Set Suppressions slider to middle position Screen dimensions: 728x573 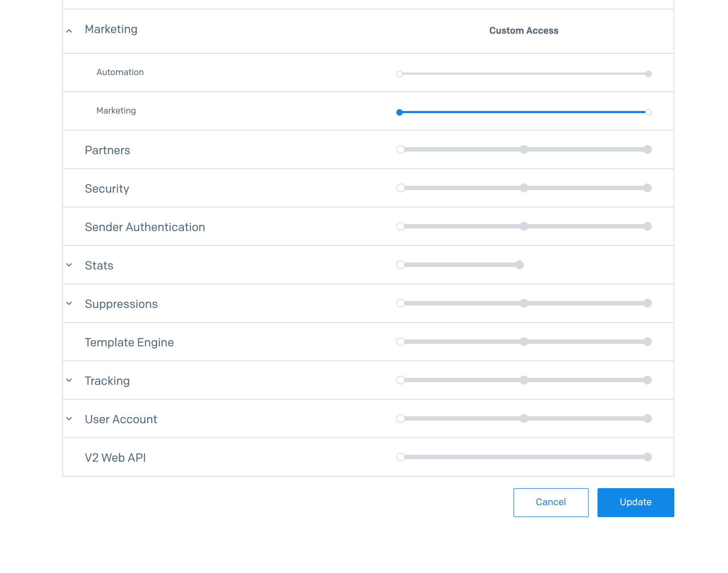pyautogui.click(x=524, y=303)
